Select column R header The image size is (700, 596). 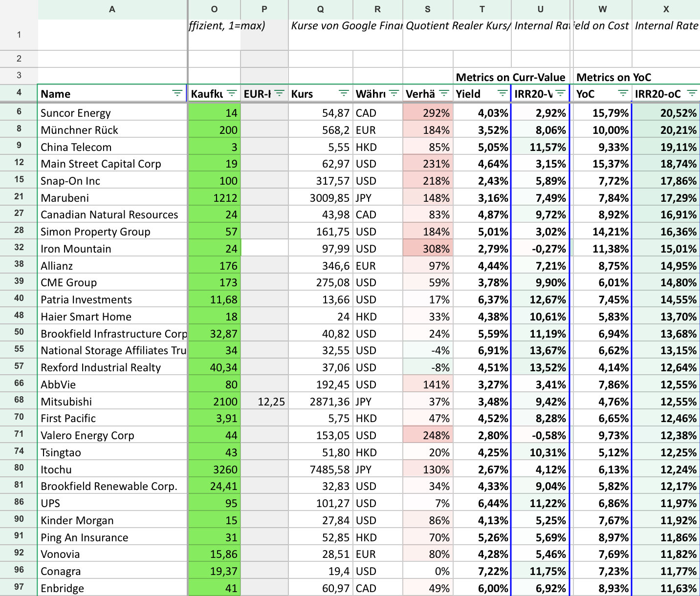[x=378, y=9]
